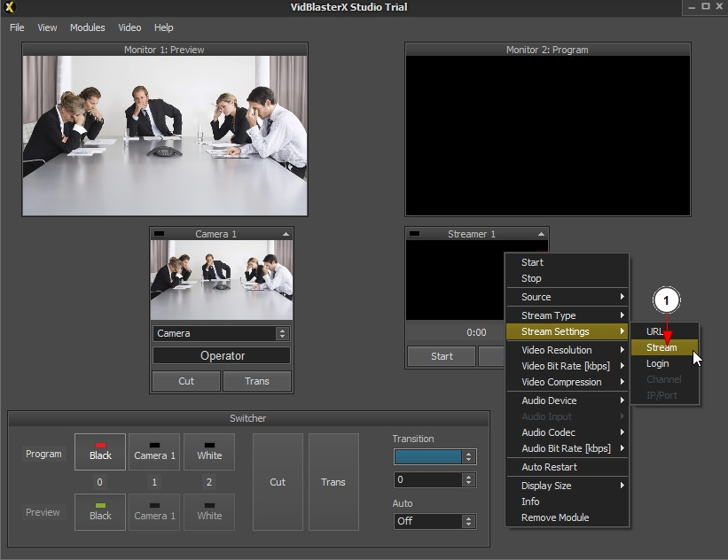Image resolution: width=728 pixels, height=560 pixels.
Task: Click the large Trans button in the Switcher
Action: [x=333, y=482]
